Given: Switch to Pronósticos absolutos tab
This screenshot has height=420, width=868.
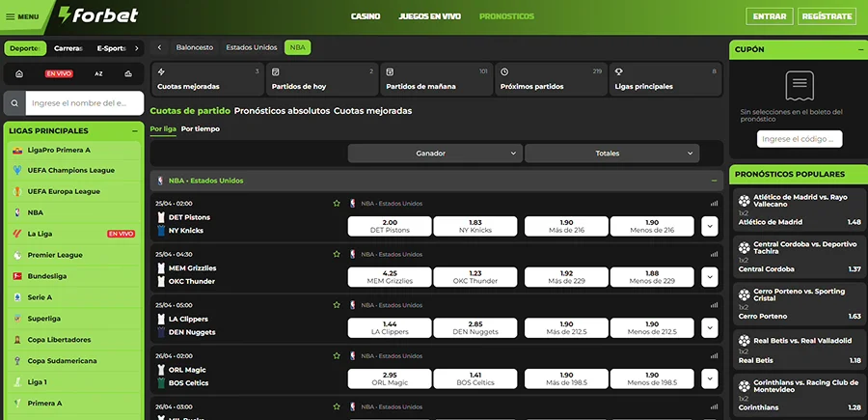Looking at the screenshot, I should point(282,111).
